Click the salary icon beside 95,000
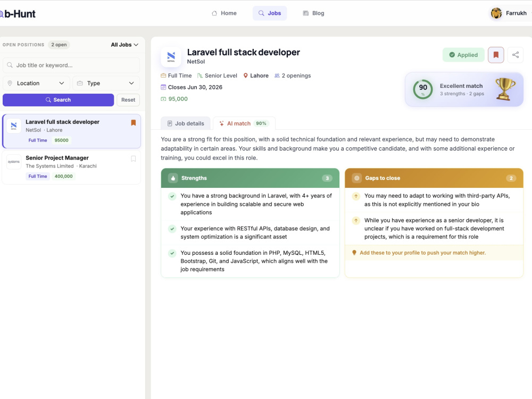The width and height of the screenshot is (532, 399). pos(163,99)
